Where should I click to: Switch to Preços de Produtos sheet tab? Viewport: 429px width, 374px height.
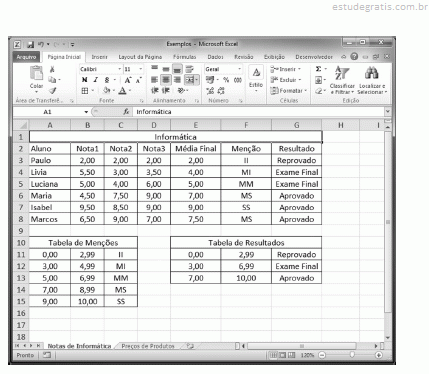148,346
